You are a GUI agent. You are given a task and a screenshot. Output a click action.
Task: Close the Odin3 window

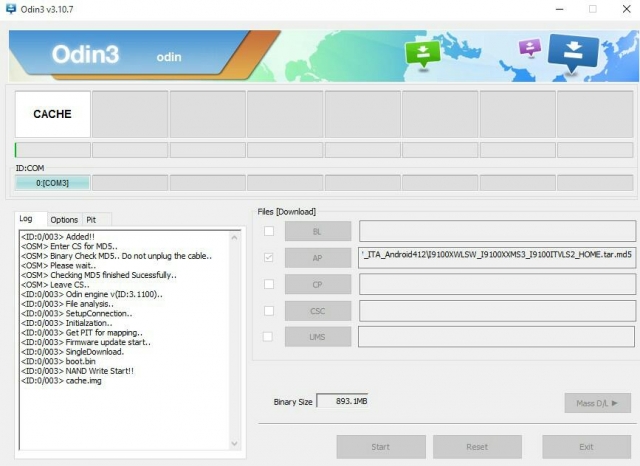click(x=627, y=9)
